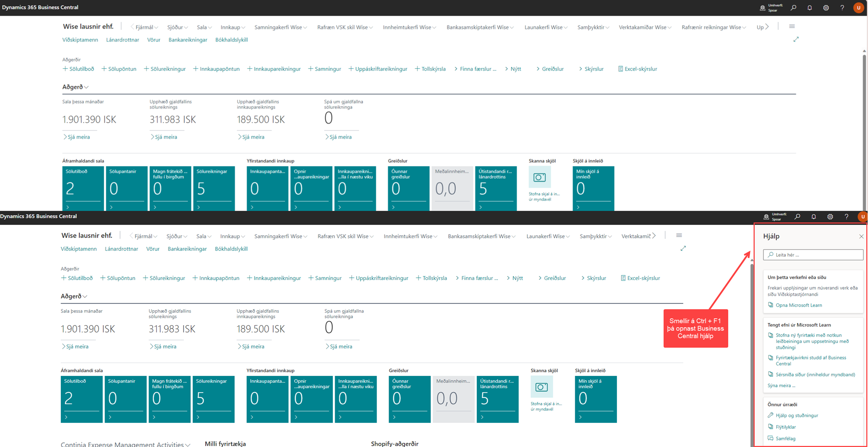Screen dimensions: 868x447
Task: Show more Learn content via Sýna meira
Action: click(x=781, y=385)
